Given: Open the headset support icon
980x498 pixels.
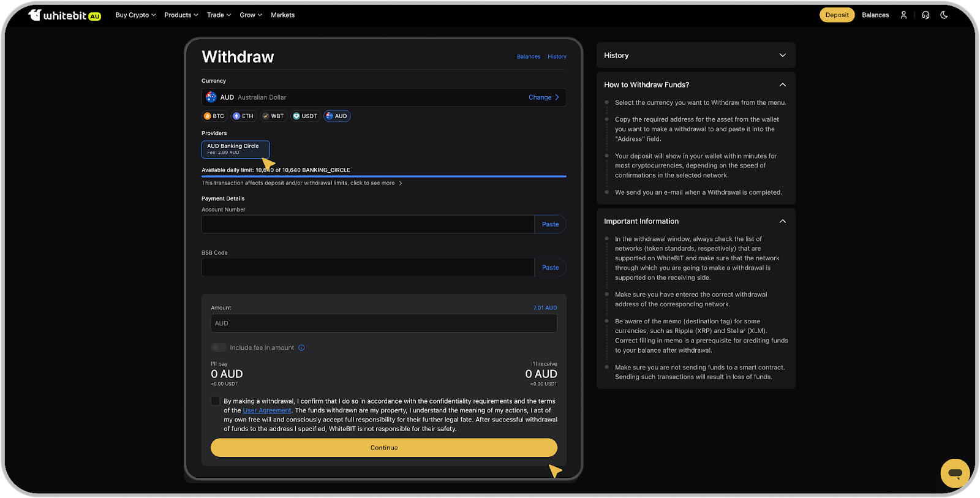Looking at the screenshot, I should click(925, 15).
